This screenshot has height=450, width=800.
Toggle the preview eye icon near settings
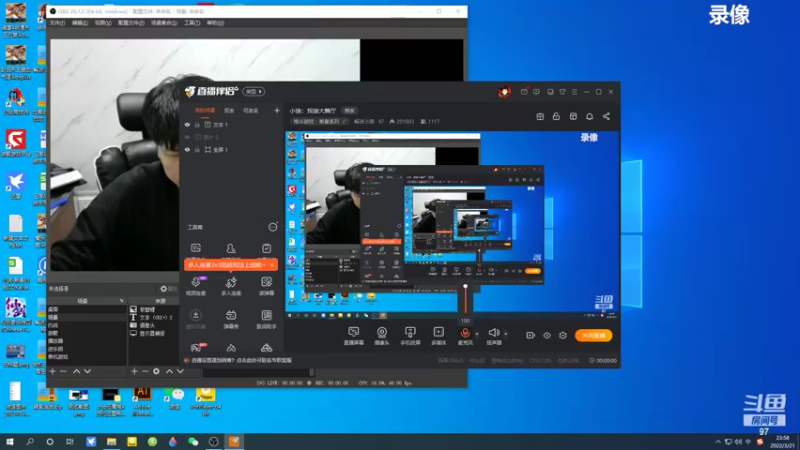point(547,335)
